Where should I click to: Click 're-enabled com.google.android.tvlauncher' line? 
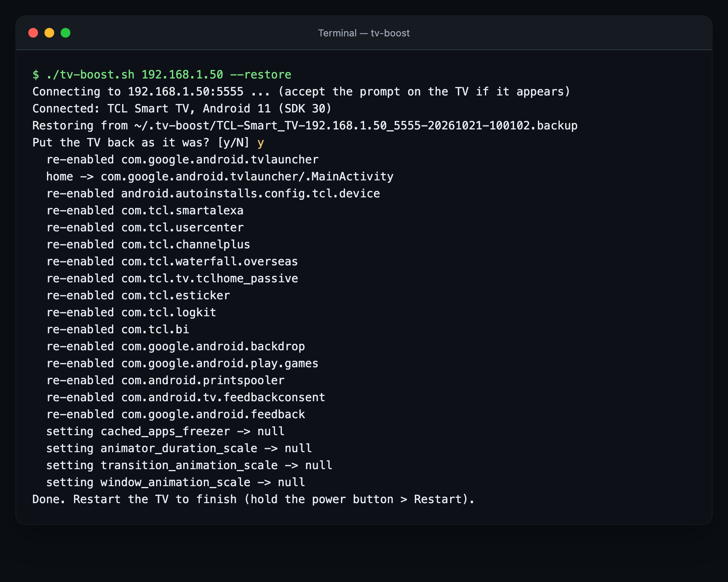(182, 160)
